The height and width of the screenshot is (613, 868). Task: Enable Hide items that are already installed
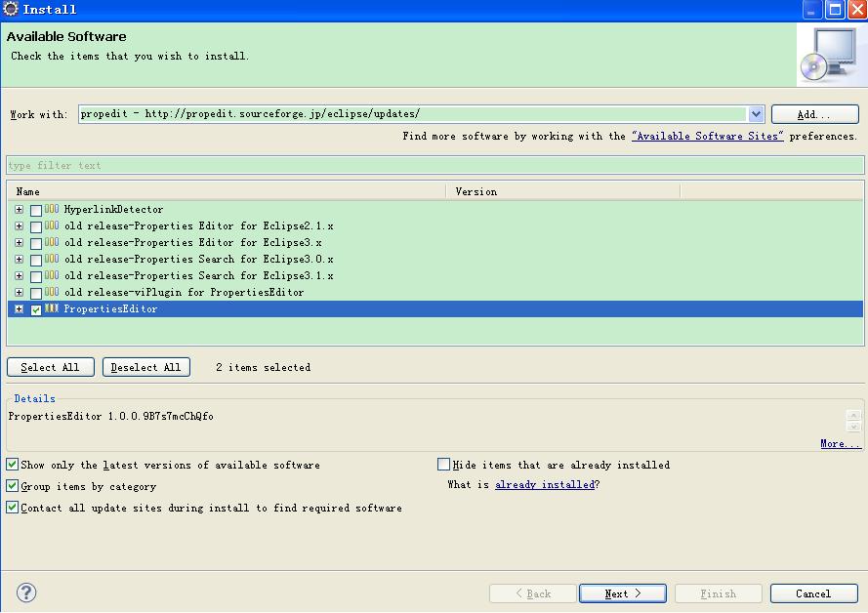(x=443, y=465)
